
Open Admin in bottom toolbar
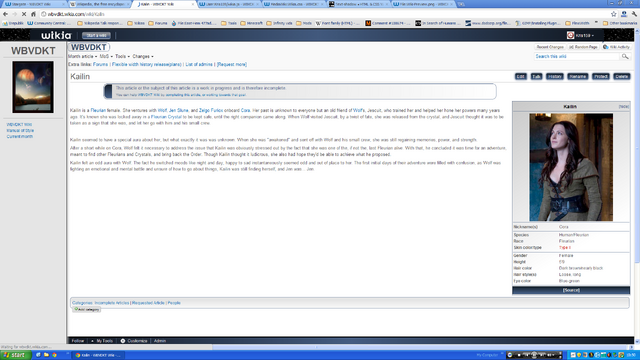tap(160, 341)
